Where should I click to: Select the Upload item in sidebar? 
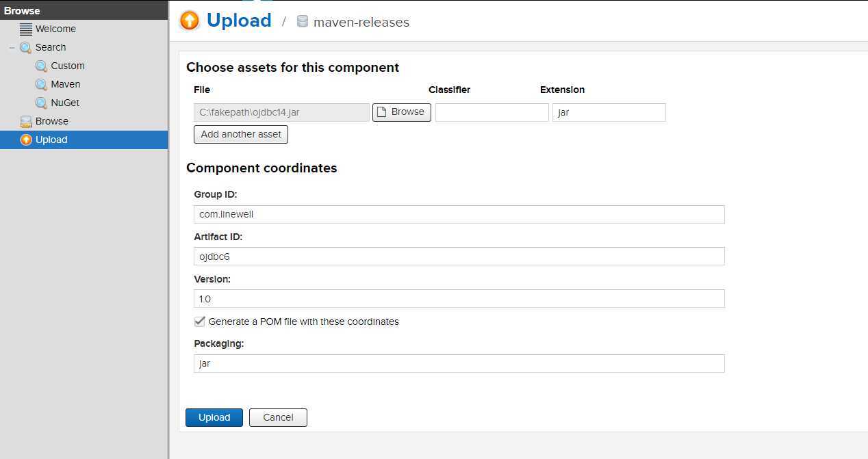coord(51,140)
